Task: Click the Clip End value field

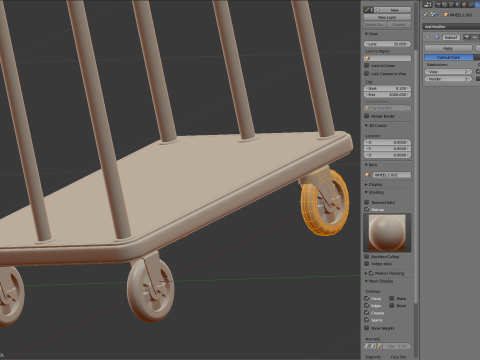Action: 387,94
